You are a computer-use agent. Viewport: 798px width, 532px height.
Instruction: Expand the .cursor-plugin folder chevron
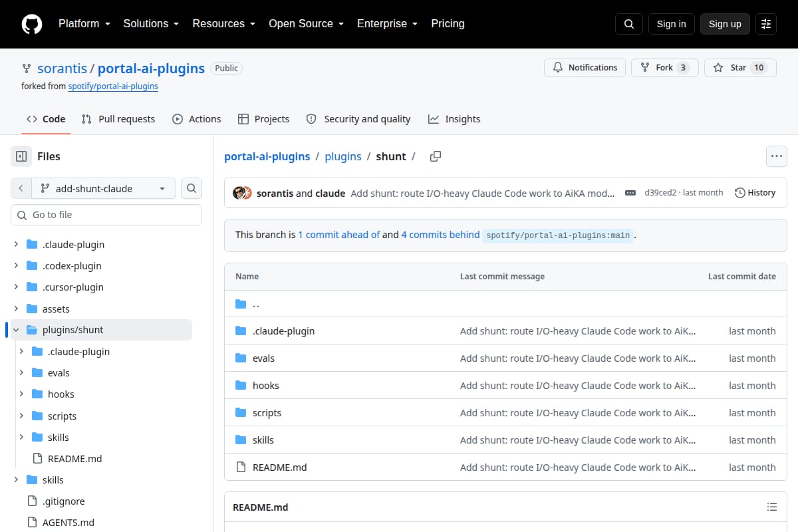16,287
